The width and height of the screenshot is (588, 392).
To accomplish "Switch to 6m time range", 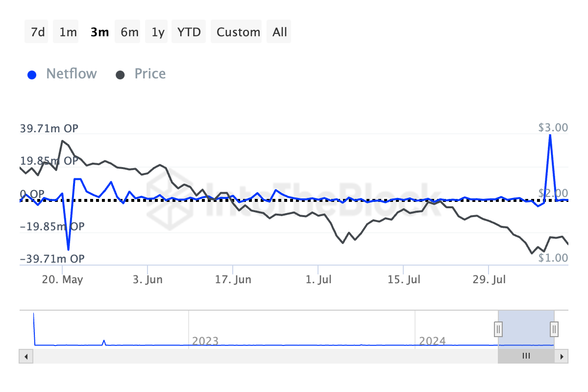I will (x=129, y=32).
